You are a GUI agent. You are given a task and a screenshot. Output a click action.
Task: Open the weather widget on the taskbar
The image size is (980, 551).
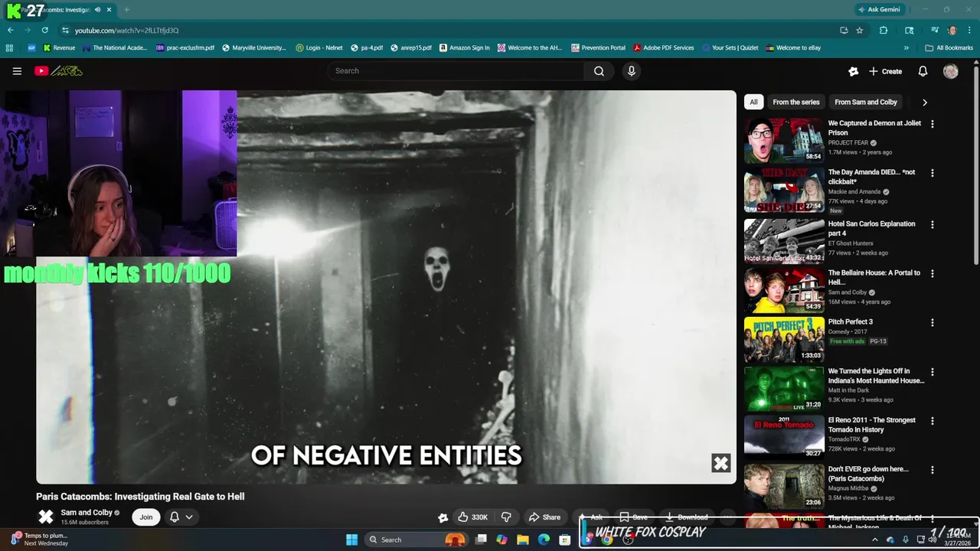point(40,540)
